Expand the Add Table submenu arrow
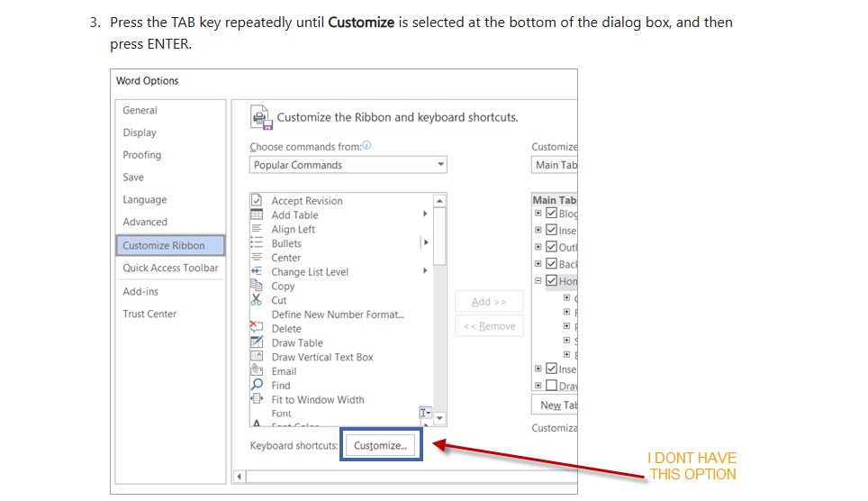Viewport: 868px width, 501px height. (x=425, y=214)
